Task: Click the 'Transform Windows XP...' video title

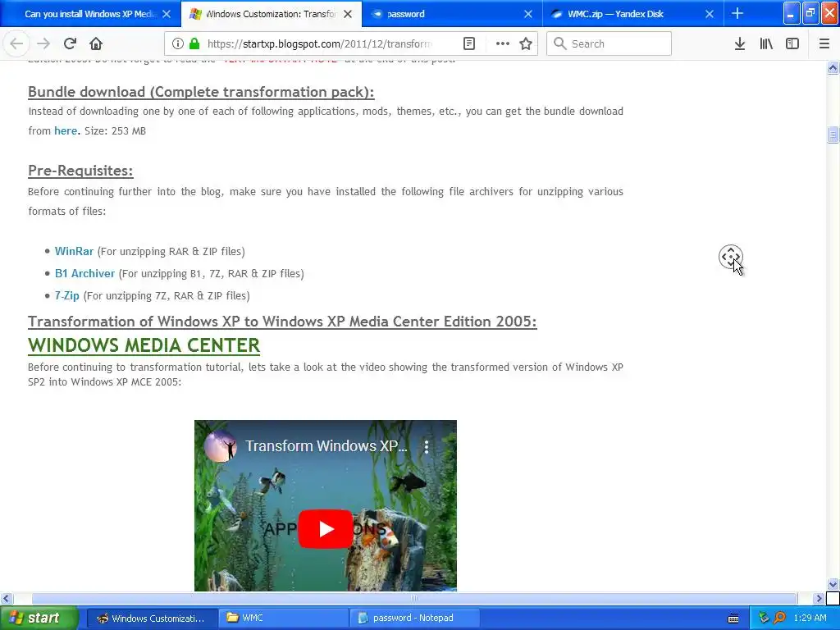Action: tap(326, 445)
